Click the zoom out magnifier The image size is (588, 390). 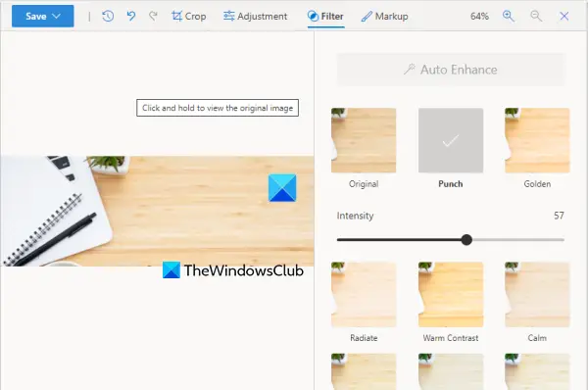(536, 16)
